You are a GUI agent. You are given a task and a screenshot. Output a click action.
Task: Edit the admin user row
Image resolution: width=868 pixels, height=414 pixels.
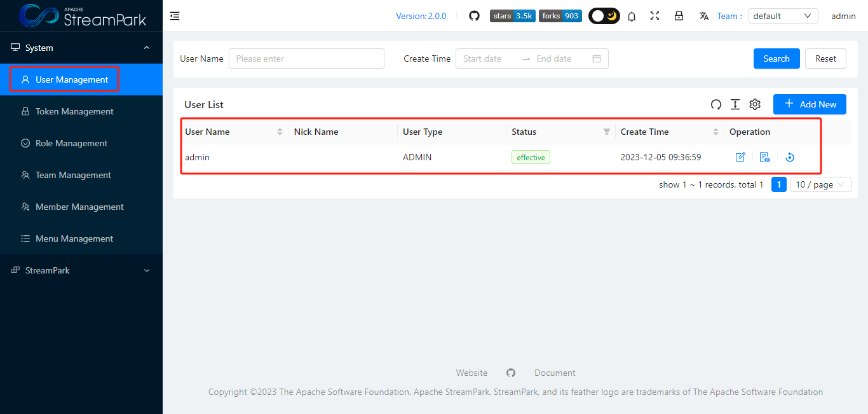click(x=740, y=157)
